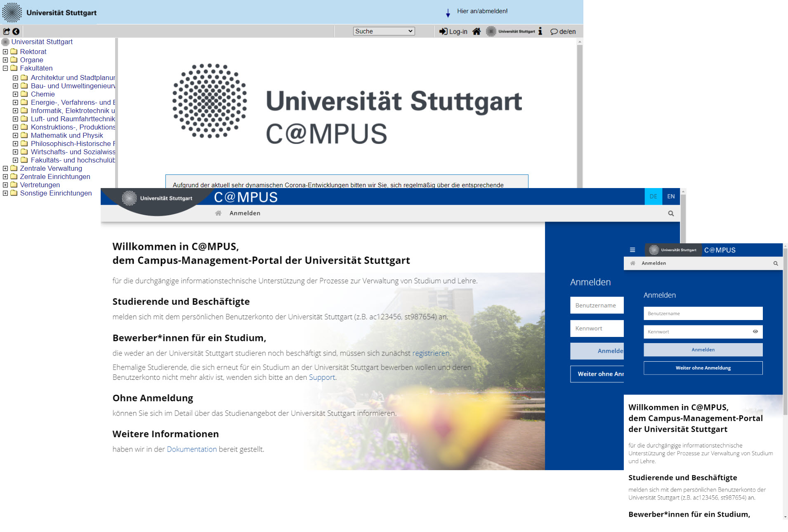Click Anmelden button in mobile login form

[x=703, y=350]
